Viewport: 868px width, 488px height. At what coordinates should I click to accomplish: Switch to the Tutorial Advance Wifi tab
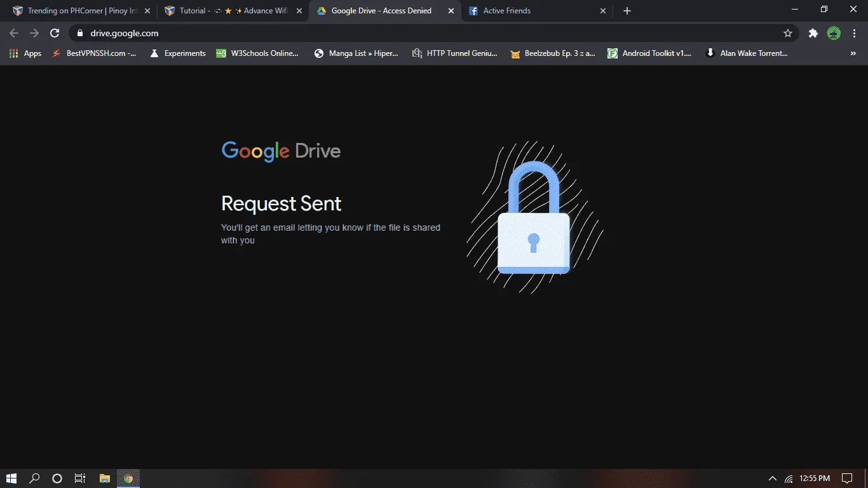pos(232,11)
